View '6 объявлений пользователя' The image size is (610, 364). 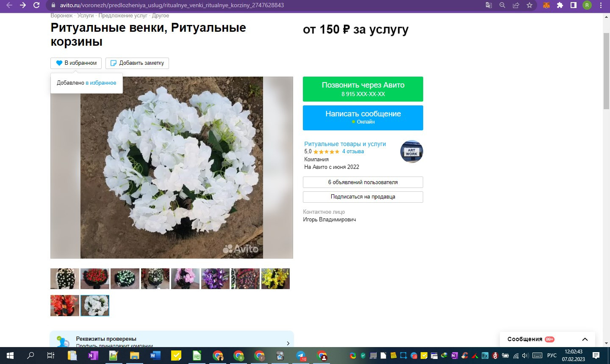363,182
